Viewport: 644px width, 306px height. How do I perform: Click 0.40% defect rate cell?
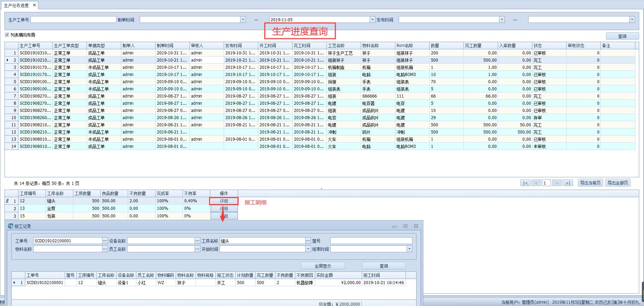tap(196, 201)
